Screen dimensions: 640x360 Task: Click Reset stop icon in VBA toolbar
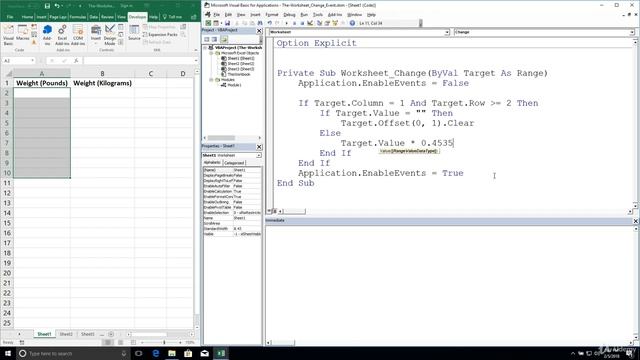(302, 23)
